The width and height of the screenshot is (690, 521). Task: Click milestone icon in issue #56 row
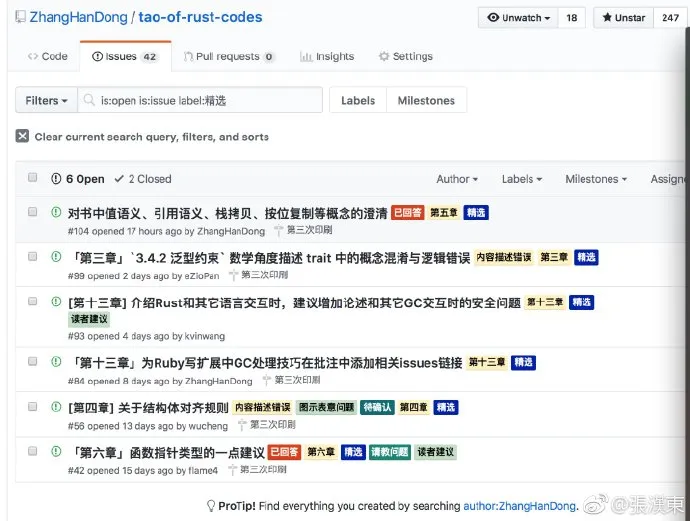click(242, 425)
